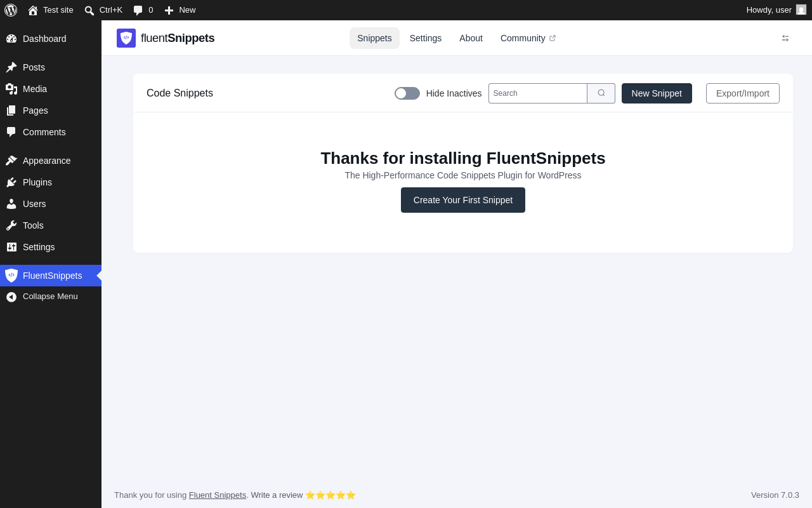The height and width of the screenshot is (508, 812).
Task: Click the New Snippet button
Action: click(x=657, y=93)
